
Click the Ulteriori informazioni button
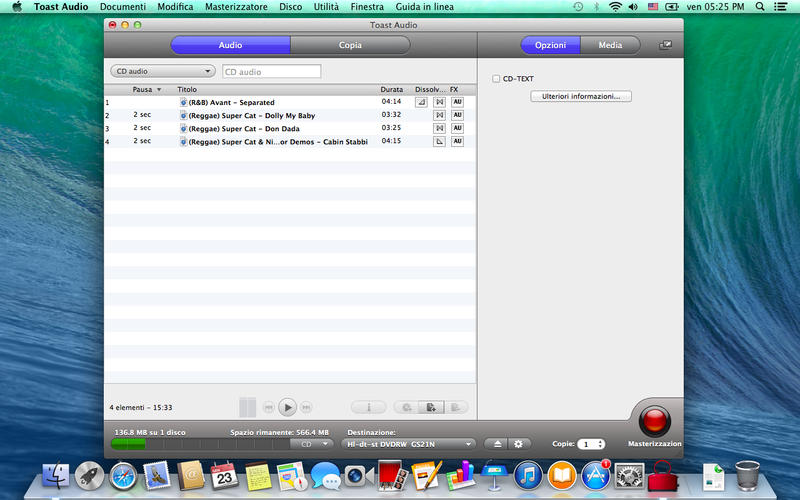[x=581, y=96]
